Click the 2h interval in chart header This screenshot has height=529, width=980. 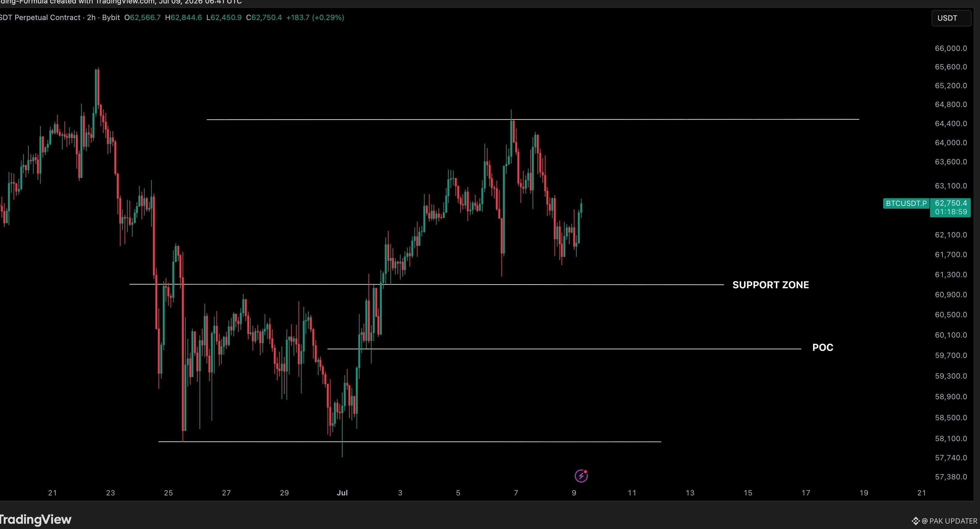click(x=91, y=18)
